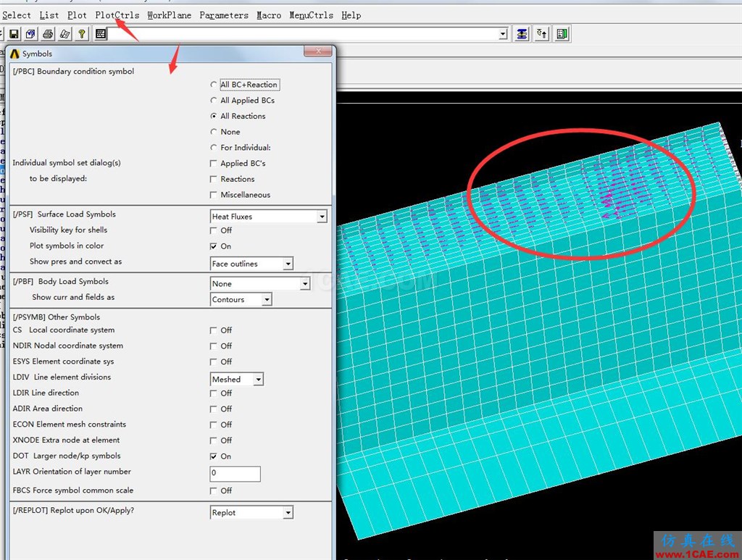742x560 pixels.
Task: Open the Parameters menu
Action: pyautogui.click(x=224, y=15)
